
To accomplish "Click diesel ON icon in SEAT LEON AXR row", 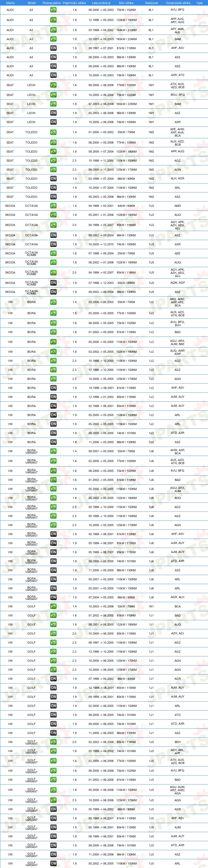I will [x=53, y=122].
